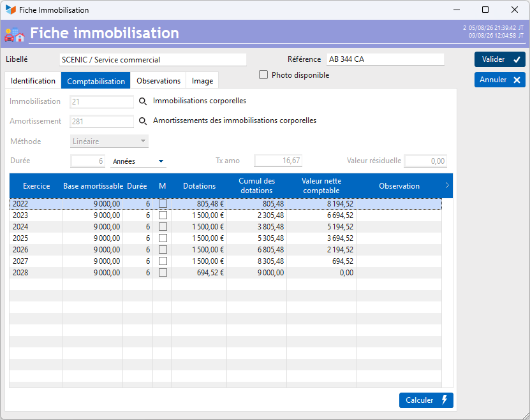Open the Méthode Linéaire dropdown
The image size is (530, 420).
pyautogui.click(x=109, y=141)
